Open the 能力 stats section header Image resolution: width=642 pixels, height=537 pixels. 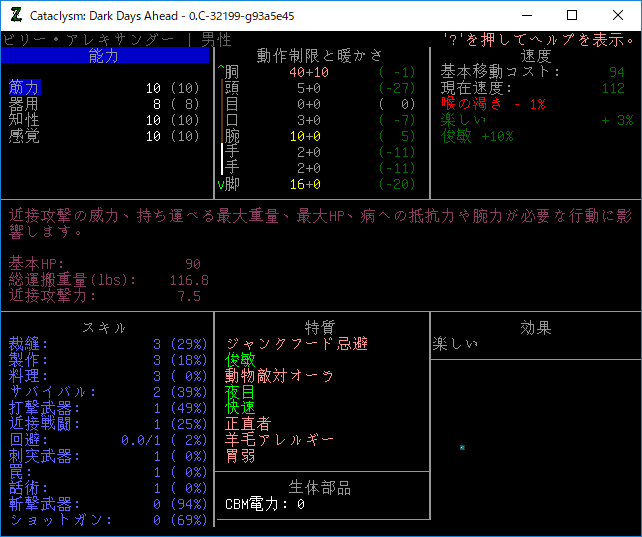click(x=104, y=56)
